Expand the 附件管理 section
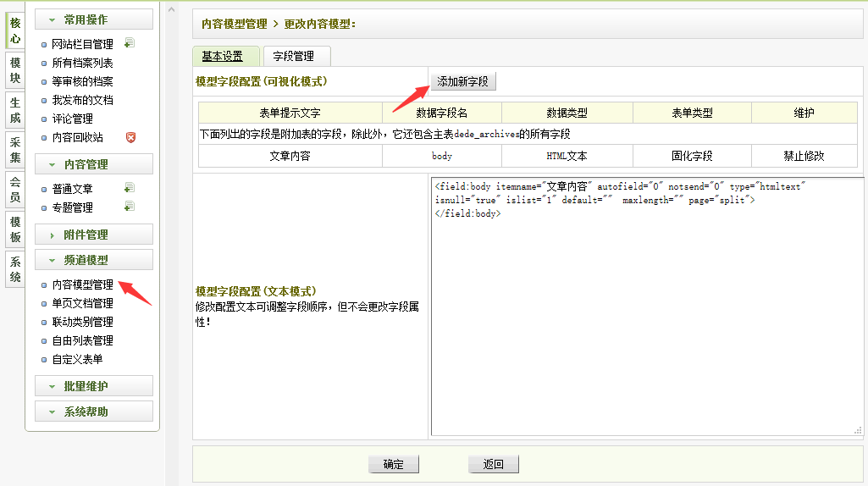The image size is (868, 486). point(94,235)
